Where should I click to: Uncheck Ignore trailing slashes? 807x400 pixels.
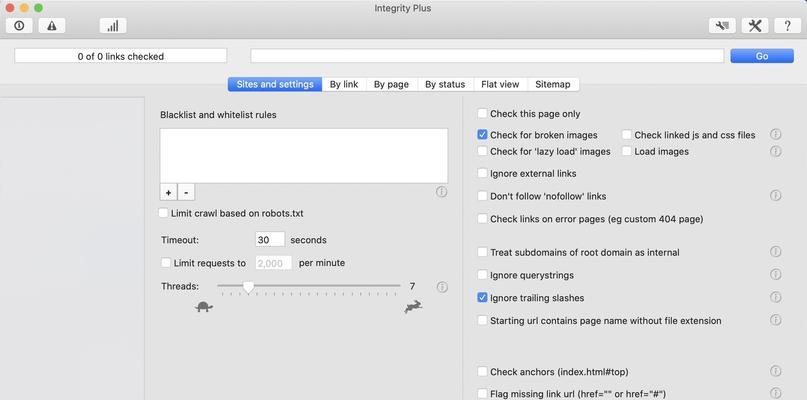[x=482, y=298]
